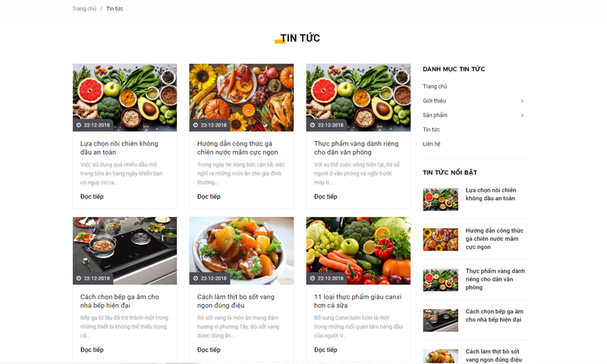Screen dimensions: 607x364
Task: Open title 11 loại thực phẩm giàu canxi hơn cả sữa
Action: point(357,301)
